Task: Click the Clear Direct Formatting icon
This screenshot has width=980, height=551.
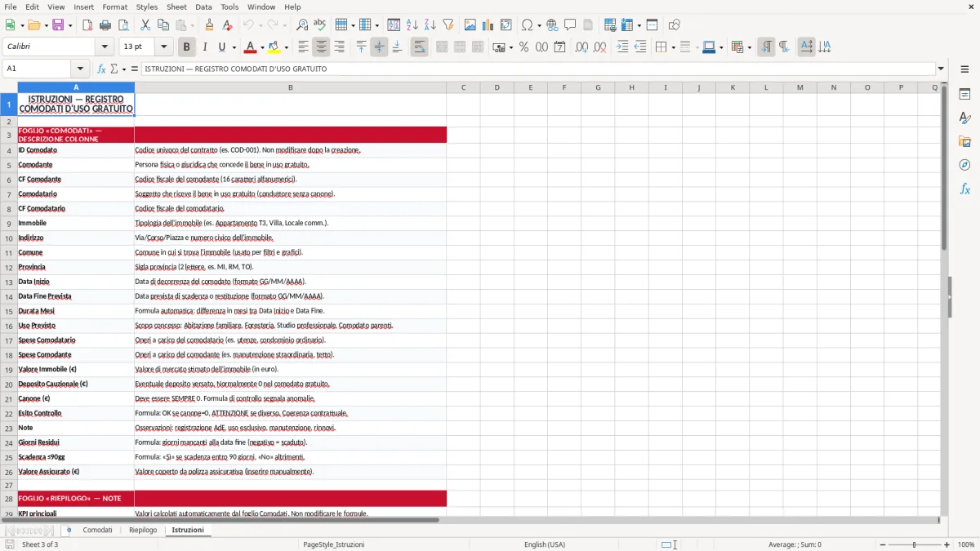Action: click(227, 25)
